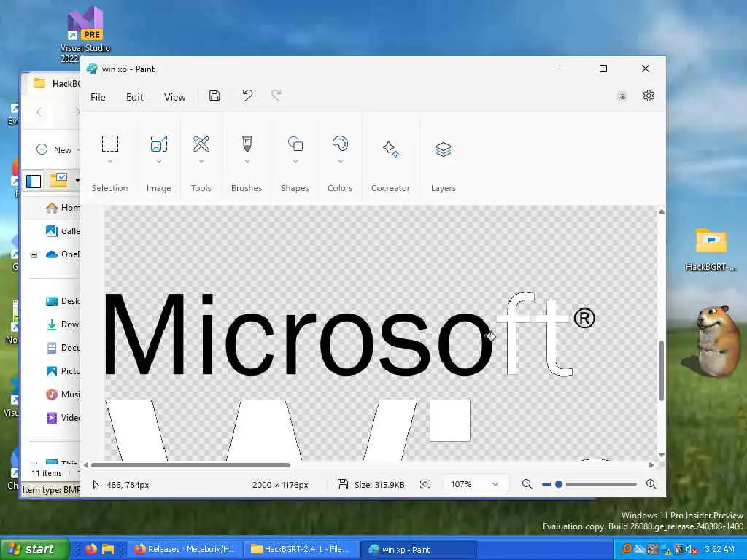Click the Redo arrow in Paint
Viewport: 747px width, 560px height.
276,96
